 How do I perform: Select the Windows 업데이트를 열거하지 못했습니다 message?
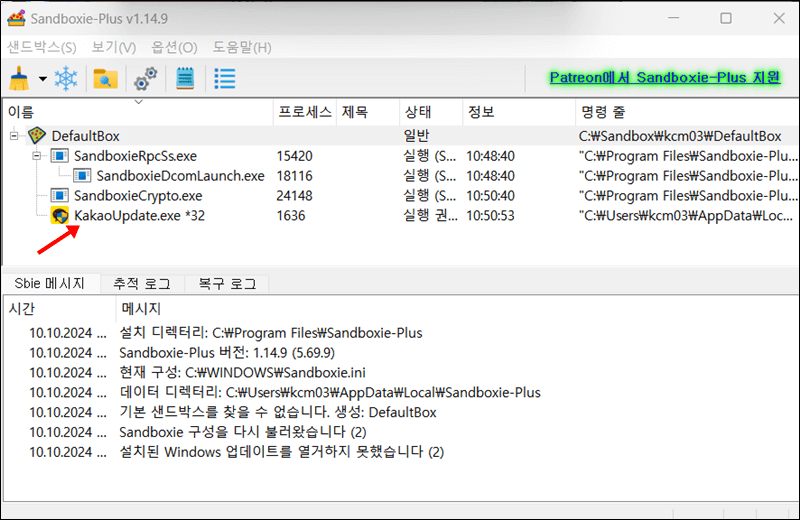tap(282, 452)
